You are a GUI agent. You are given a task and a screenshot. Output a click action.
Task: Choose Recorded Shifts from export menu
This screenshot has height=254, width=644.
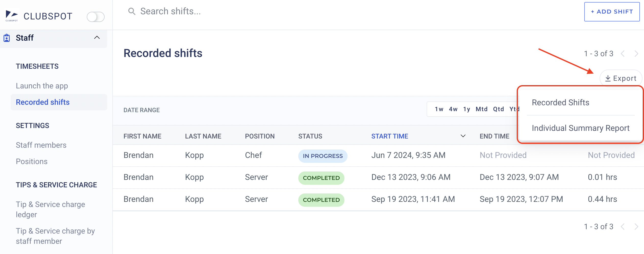coord(560,102)
